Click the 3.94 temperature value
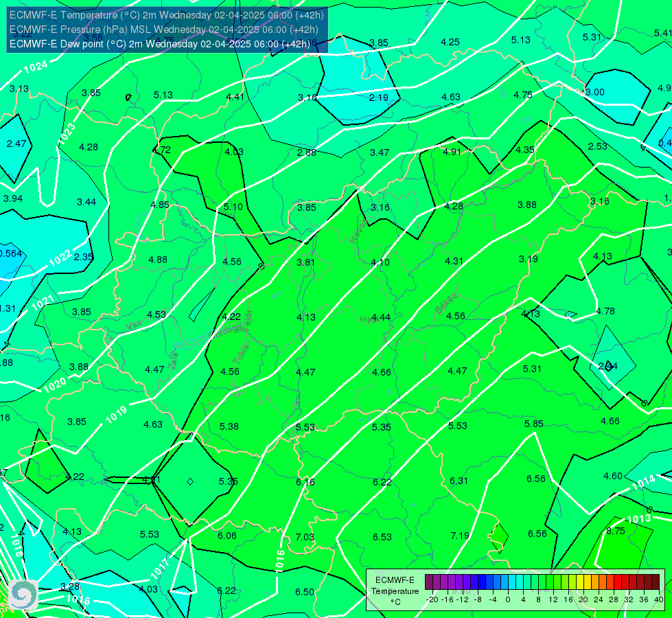The width and height of the screenshot is (672, 618). click(x=13, y=198)
